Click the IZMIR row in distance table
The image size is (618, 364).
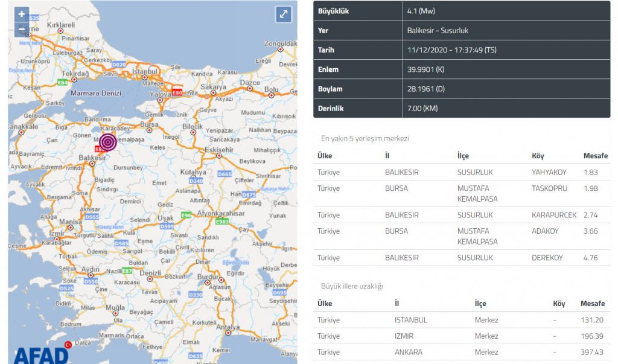point(462,336)
